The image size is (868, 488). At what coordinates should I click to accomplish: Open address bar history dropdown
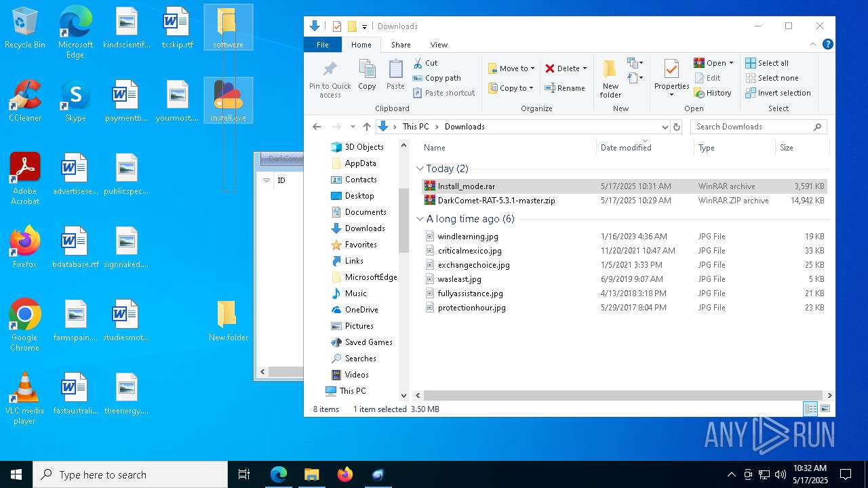665,127
